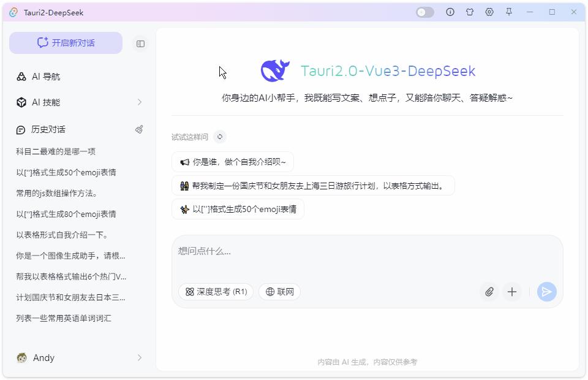The height and width of the screenshot is (380, 588).
Task: Open a new chat via 开启新对话
Action: [66, 43]
